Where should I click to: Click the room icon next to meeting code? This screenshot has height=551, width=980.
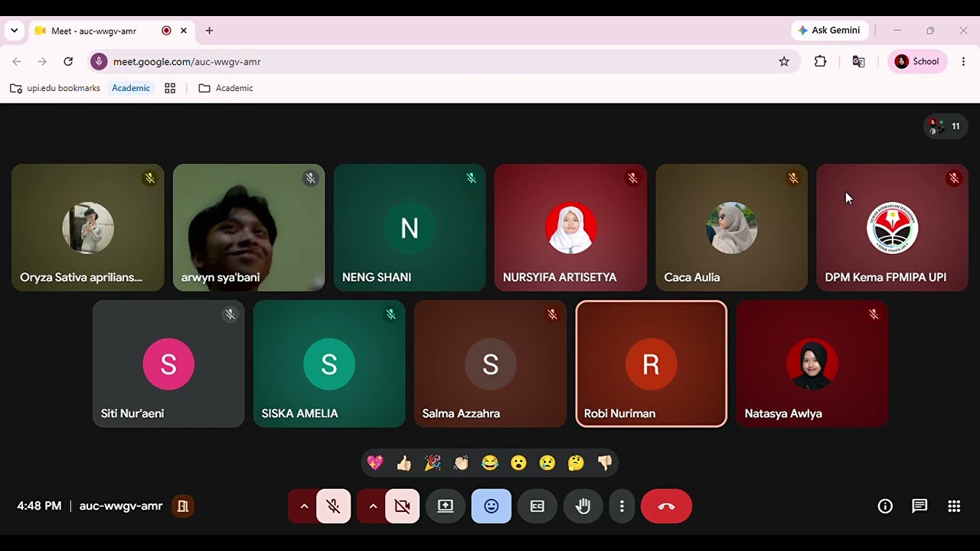[182, 506]
